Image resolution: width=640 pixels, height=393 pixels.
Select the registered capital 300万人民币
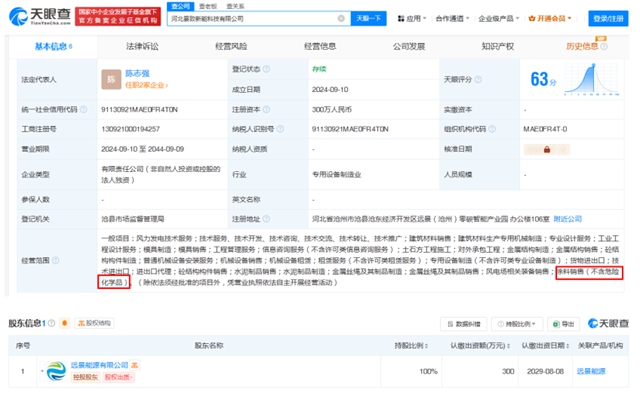coord(332,109)
